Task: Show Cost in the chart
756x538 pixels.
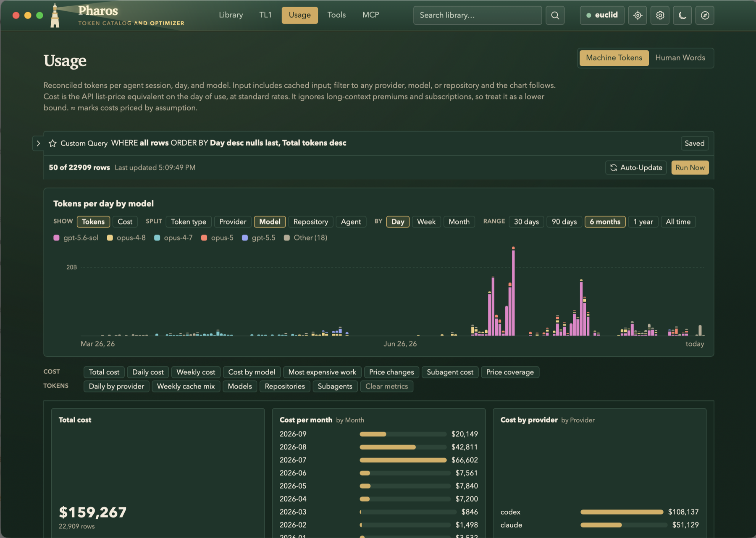Action: click(125, 222)
